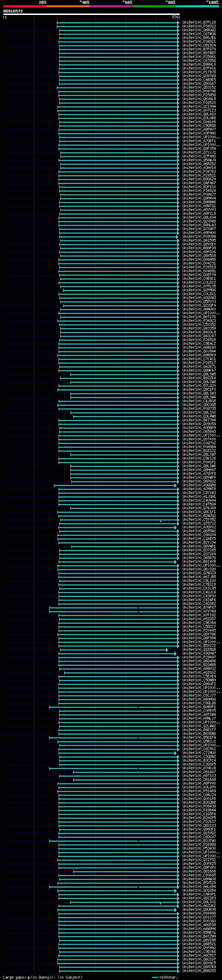Select the UniRef100_Q8VX98 label
222x980 pixels.
coord(199,940)
